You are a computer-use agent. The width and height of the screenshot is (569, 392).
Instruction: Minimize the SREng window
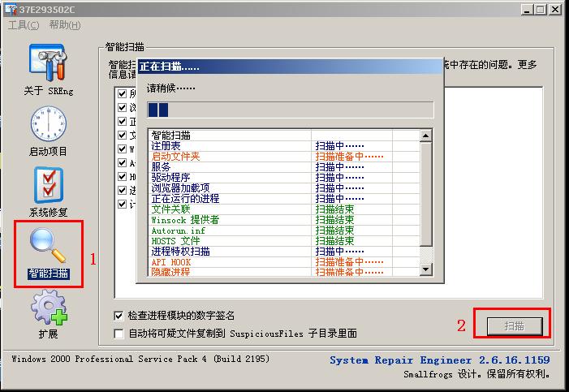(528, 10)
